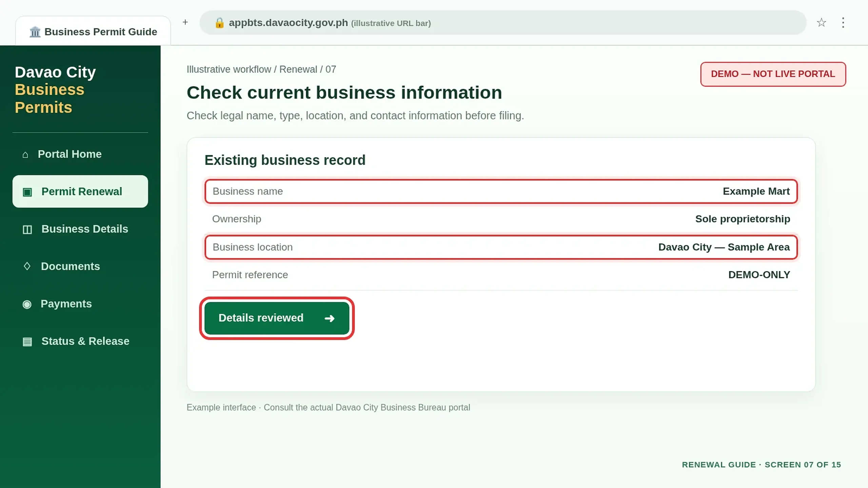Click the Davao City — Sample Area value
The height and width of the screenshot is (488, 868).
click(724, 247)
